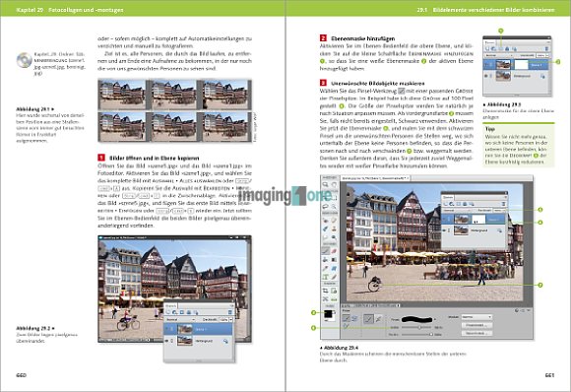Open the Modus dropdown in the brush options
The image size is (571, 392).
click(x=476, y=317)
